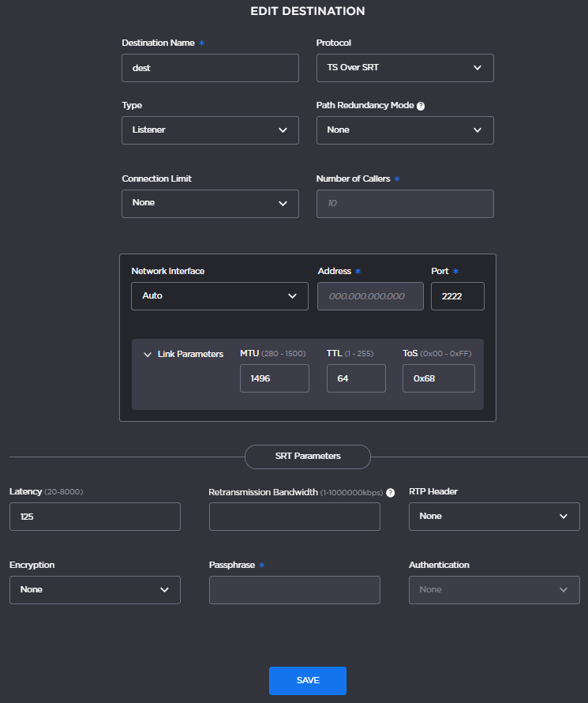Open the Type dropdown showing Listener
The width and height of the screenshot is (588, 703).
[210, 130]
